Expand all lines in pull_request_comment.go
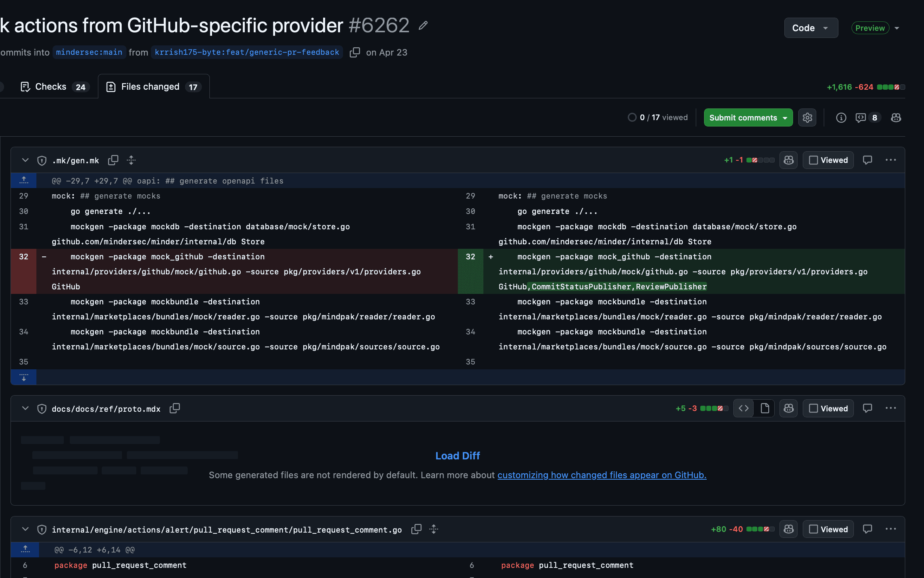 (433, 529)
